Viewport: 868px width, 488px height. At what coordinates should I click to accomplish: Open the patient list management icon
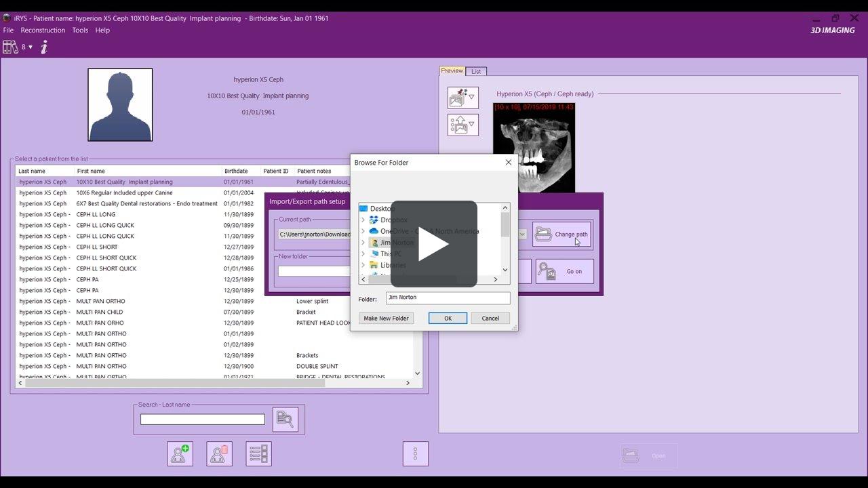coord(258,453)
